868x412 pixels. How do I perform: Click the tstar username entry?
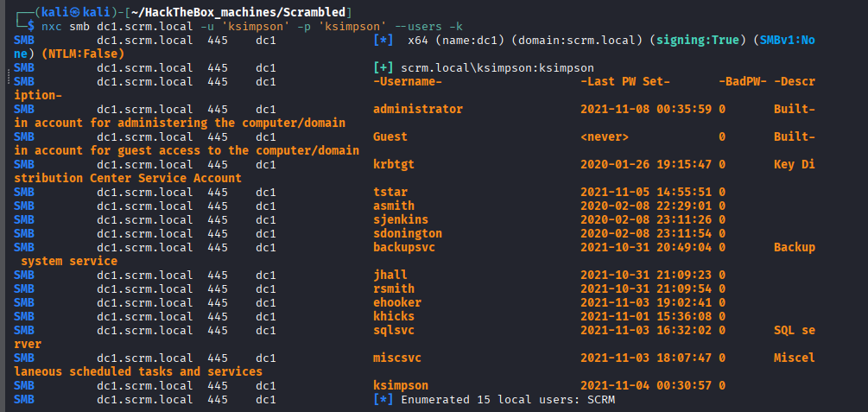pyautogui.click(x=390, y=192)
